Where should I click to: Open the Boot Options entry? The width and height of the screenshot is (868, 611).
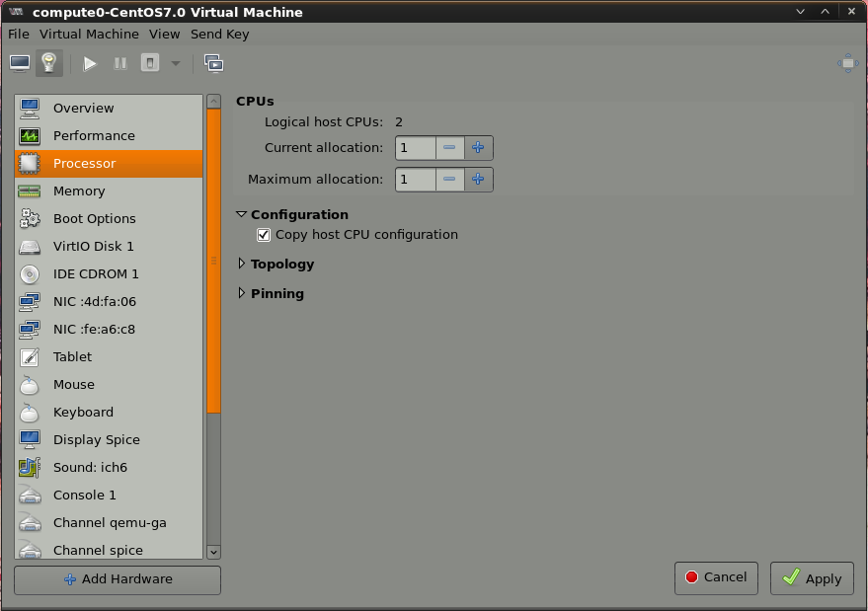coord(94,218)
